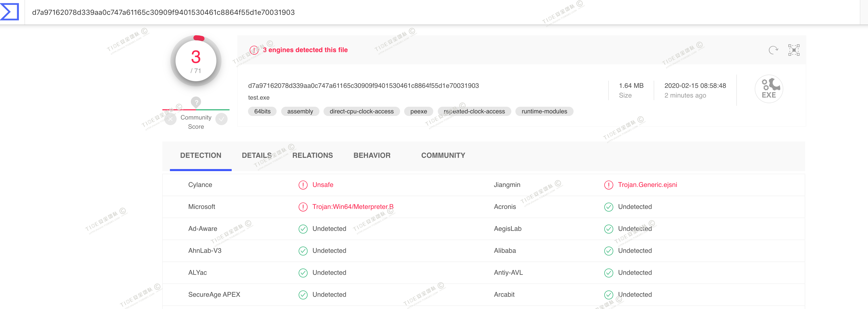Click the VirusTotal sigma logo
The image size is (868, 309).
tap(10, 12)
